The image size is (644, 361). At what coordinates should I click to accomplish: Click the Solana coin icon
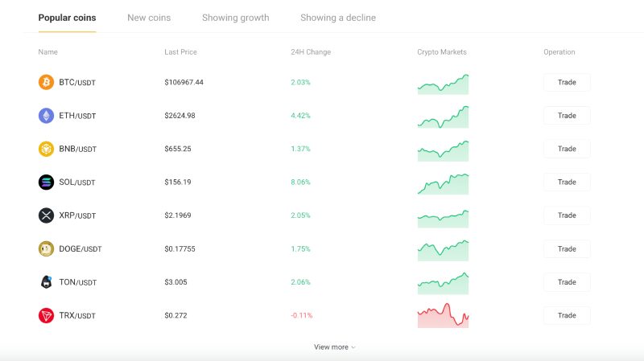pyautogui.click(x=46, y=183)
